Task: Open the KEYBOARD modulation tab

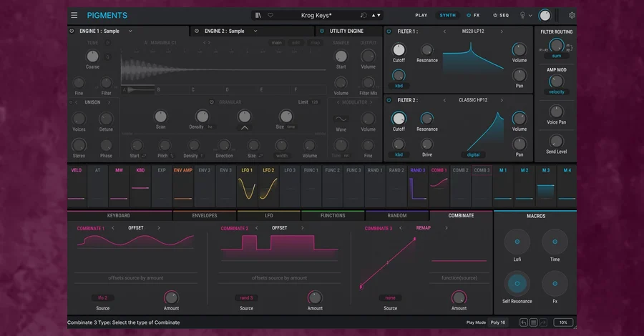Action: click(x=119, y=216)
